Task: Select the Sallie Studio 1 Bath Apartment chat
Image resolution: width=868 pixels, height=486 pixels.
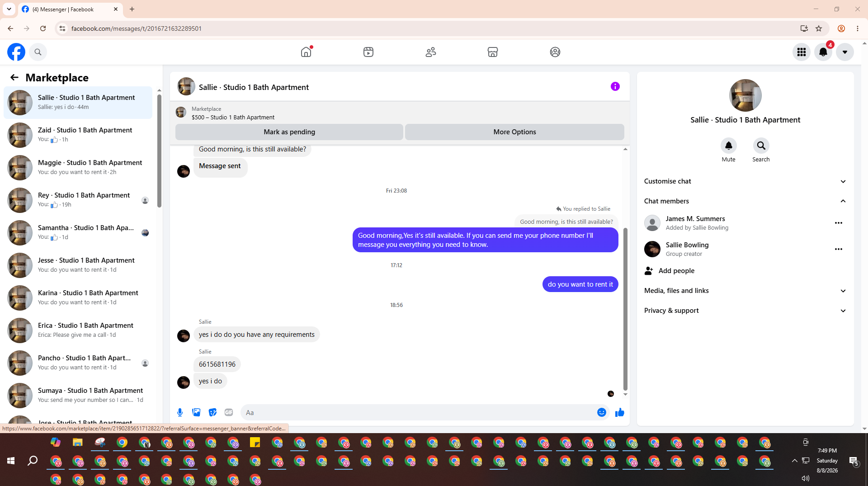Action: coord(78,103)
